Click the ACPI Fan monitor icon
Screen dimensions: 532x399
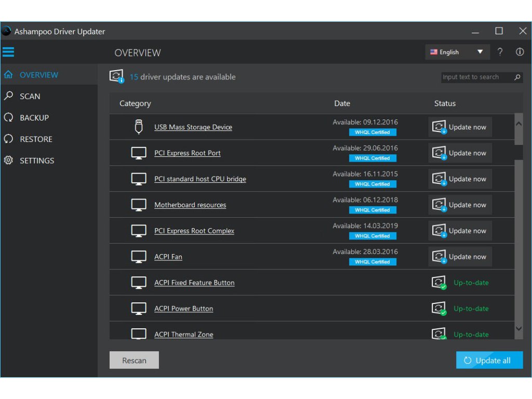point(138,257)
